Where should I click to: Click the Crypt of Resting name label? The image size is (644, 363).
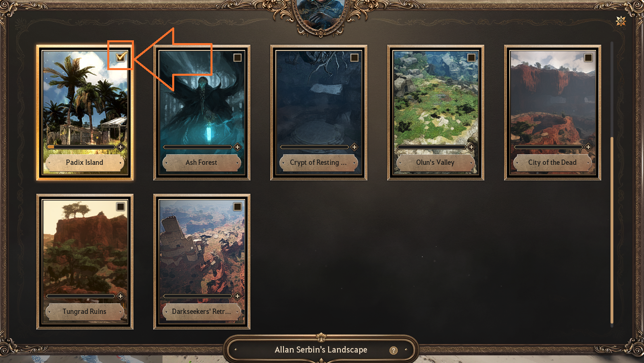(318, 162)
